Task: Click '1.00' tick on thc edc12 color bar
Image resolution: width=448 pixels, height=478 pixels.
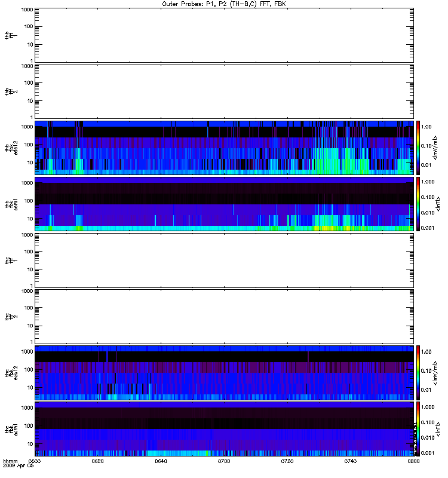Action: [426, 351]
